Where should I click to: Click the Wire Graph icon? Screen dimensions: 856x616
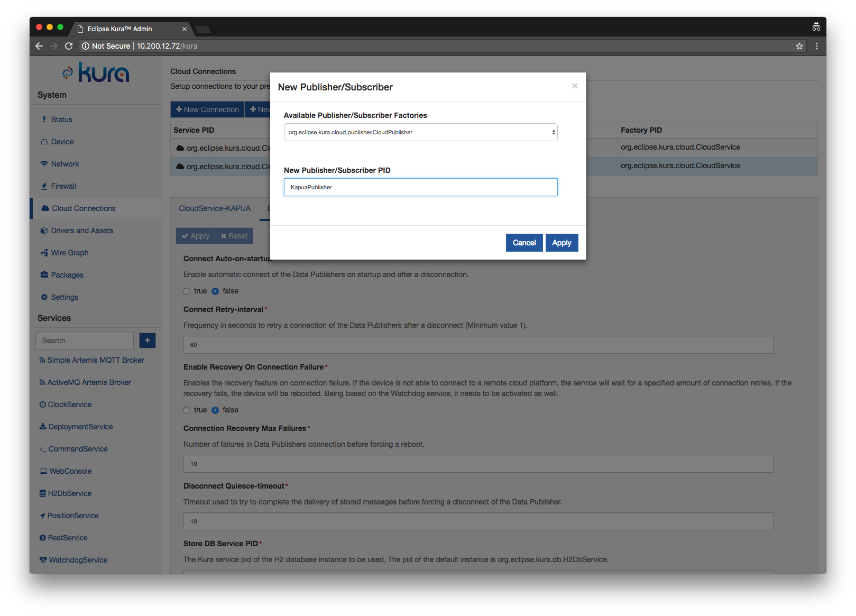tap(44, 253)
